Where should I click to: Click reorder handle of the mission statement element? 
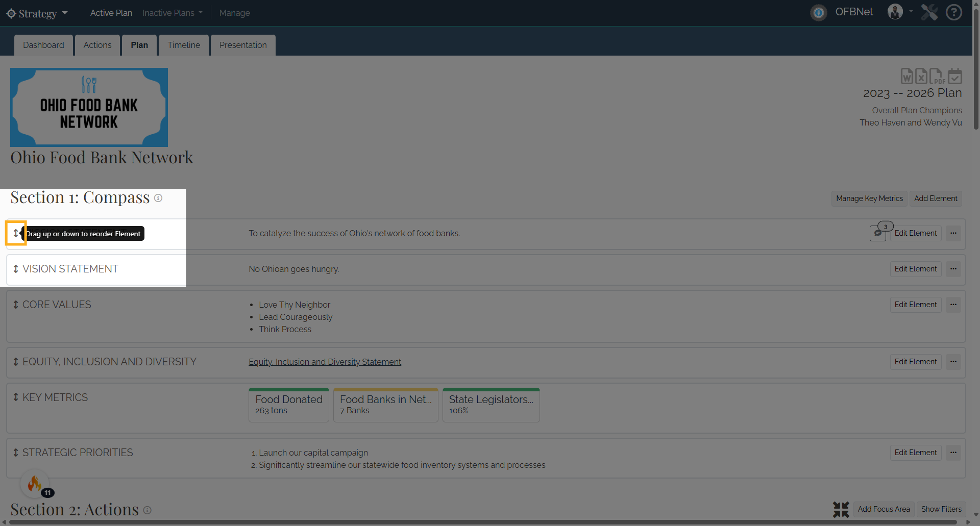tap(16, 233)
